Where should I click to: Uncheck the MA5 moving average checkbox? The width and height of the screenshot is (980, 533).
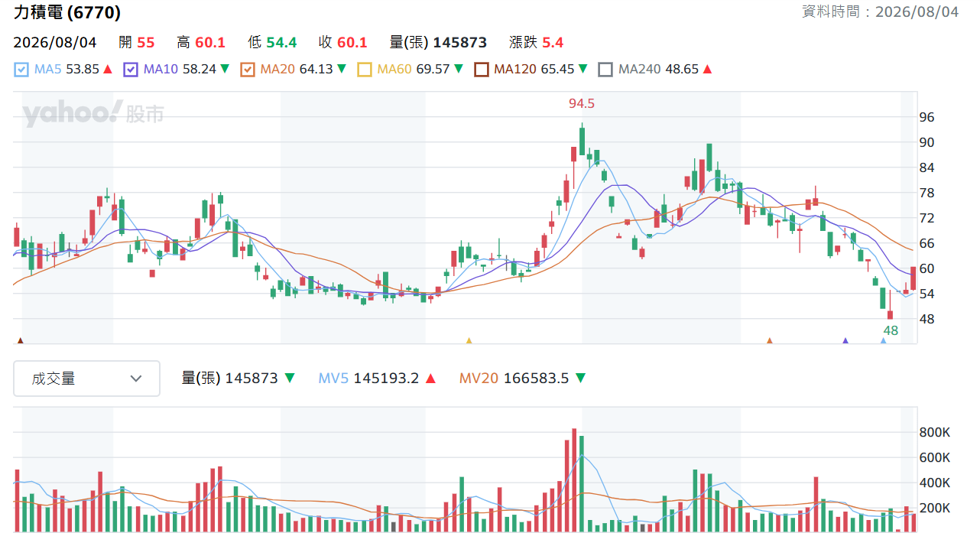tap(21, 70)
